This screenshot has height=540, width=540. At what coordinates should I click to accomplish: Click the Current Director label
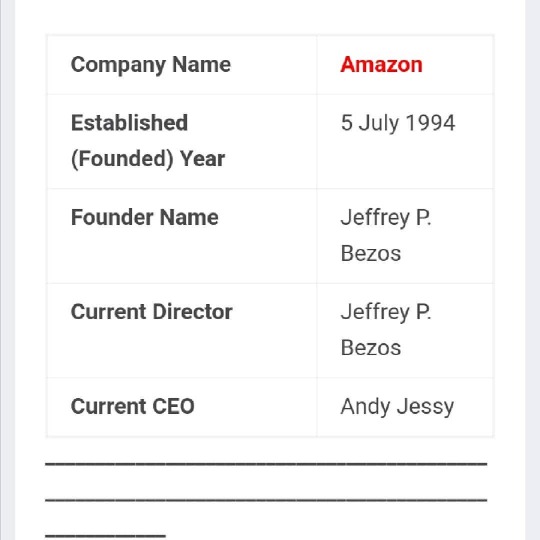[x=152, y=312]
